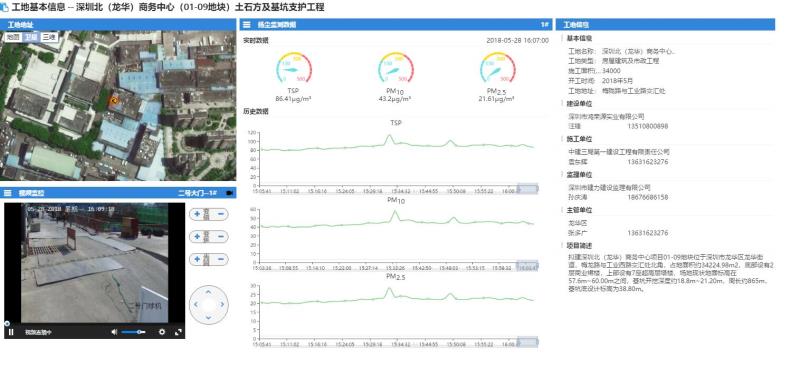Click the TSP chart timeline range handle
The image size is (800, 370).
pyautogui.click(x=528, y=189)
